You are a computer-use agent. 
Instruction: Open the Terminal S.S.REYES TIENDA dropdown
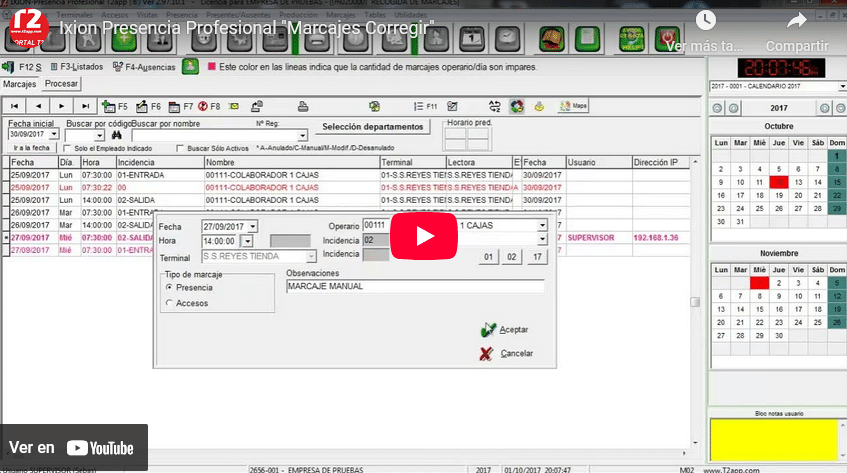pyautogui.click(x=311, y=256)
